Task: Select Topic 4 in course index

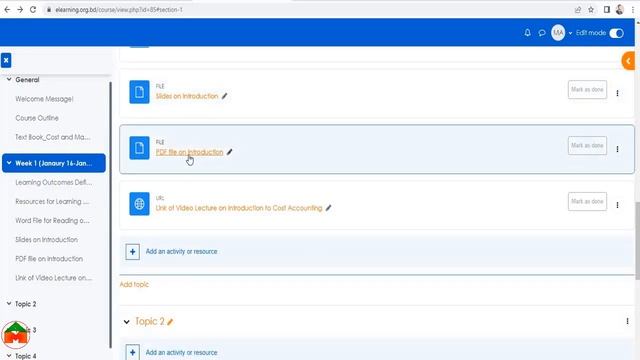Action: (x=26, y=356)
